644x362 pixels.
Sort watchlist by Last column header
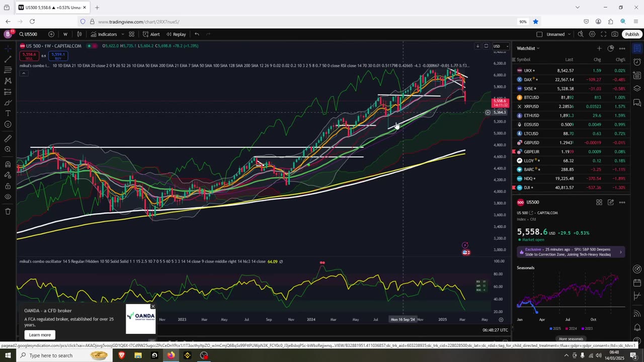tap(569, 60)
